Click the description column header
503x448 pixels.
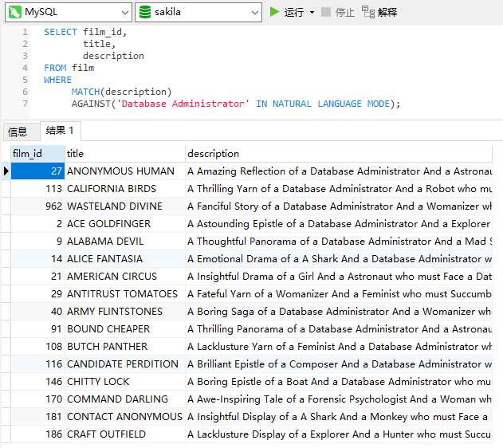click(x=339, y=154)
